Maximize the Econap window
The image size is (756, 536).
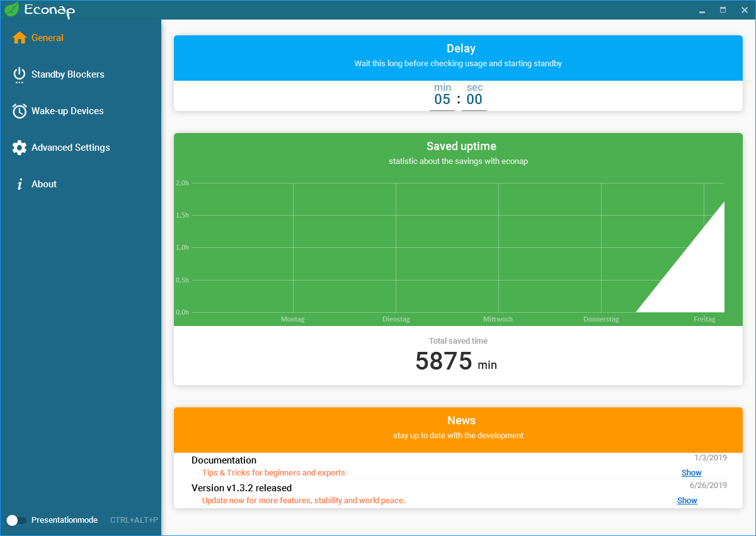tap(723, 10)
